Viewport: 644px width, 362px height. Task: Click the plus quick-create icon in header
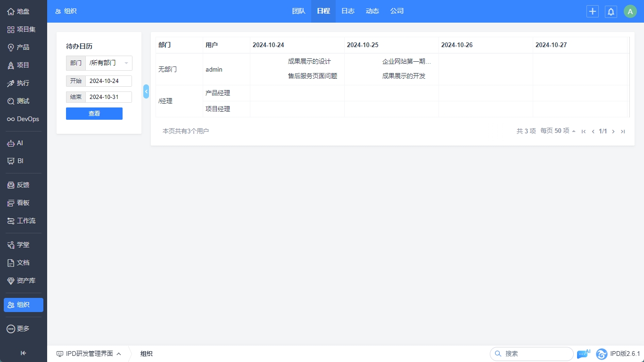click(593, 11)
